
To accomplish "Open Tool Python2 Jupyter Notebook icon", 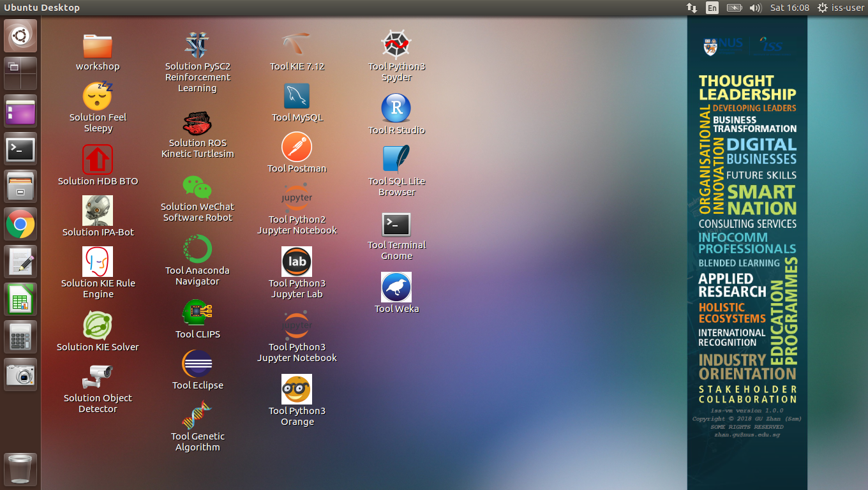I will [x=297, y=198].
